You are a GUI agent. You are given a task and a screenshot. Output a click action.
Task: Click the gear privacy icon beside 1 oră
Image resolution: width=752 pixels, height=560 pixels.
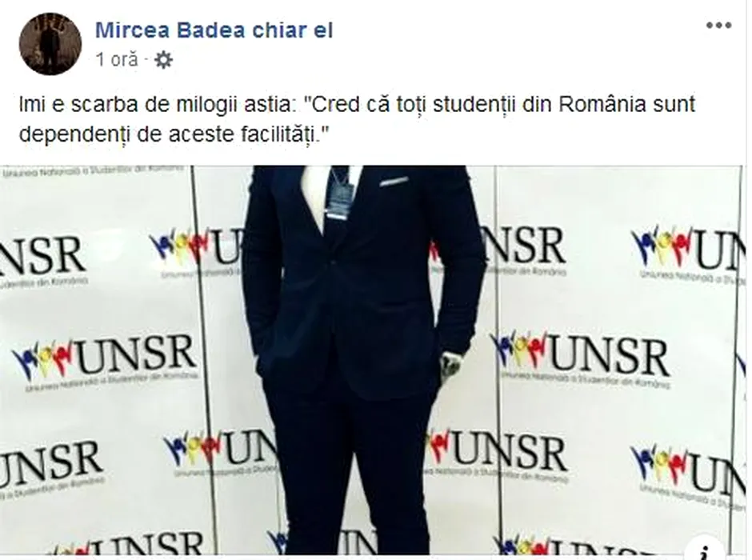coord(163,60)
